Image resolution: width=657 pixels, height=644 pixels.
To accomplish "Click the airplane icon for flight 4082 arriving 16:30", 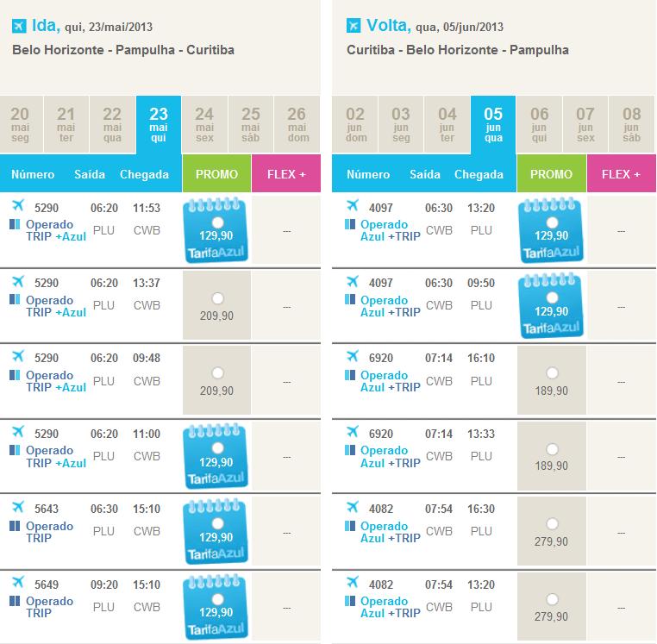I will click(352, 507).
